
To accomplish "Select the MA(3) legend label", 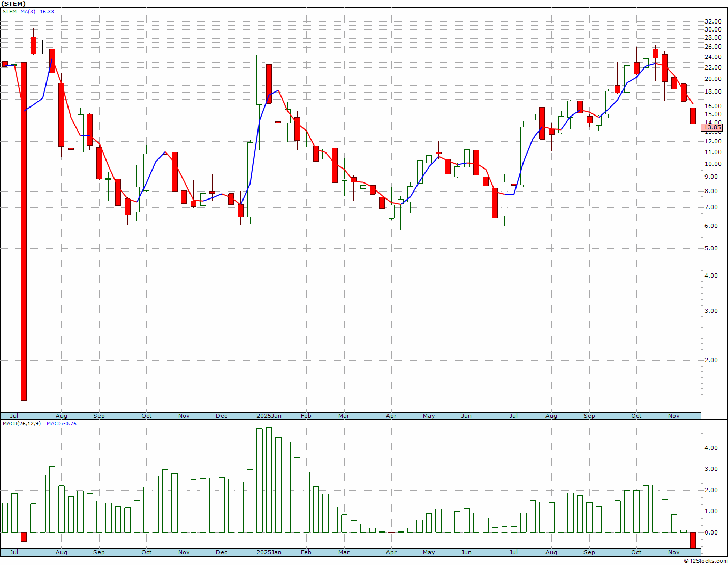I will click(28, 11).
